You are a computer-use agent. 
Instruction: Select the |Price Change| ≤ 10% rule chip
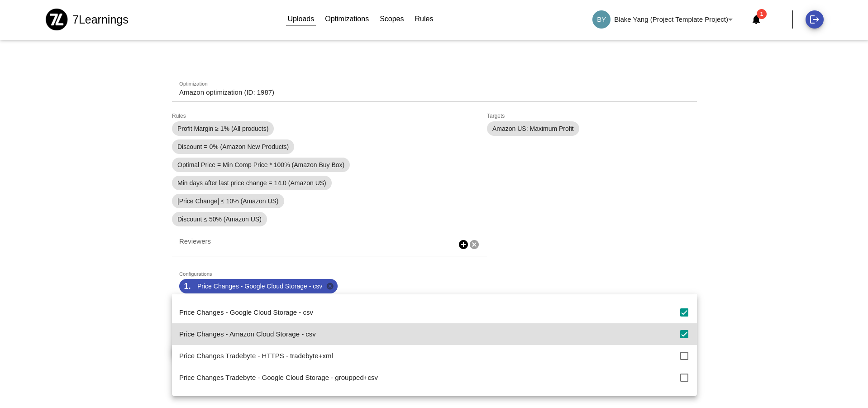pos(228,201)
